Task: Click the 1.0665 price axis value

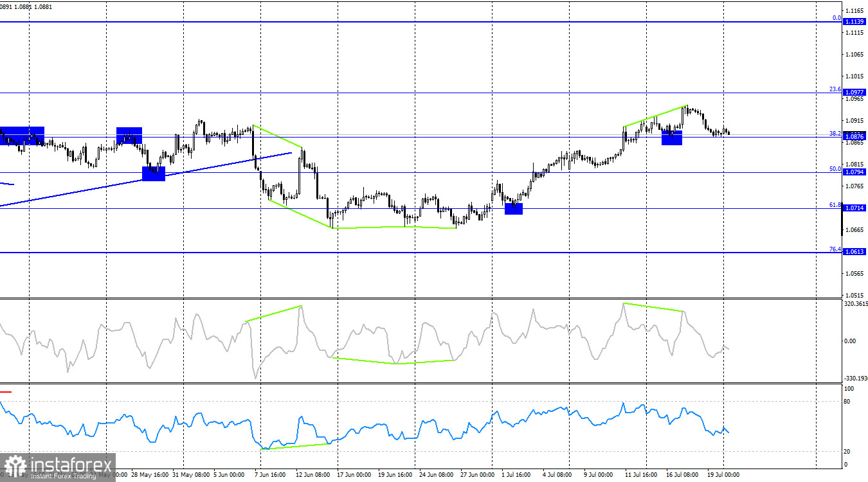Action: pos(856,230)
